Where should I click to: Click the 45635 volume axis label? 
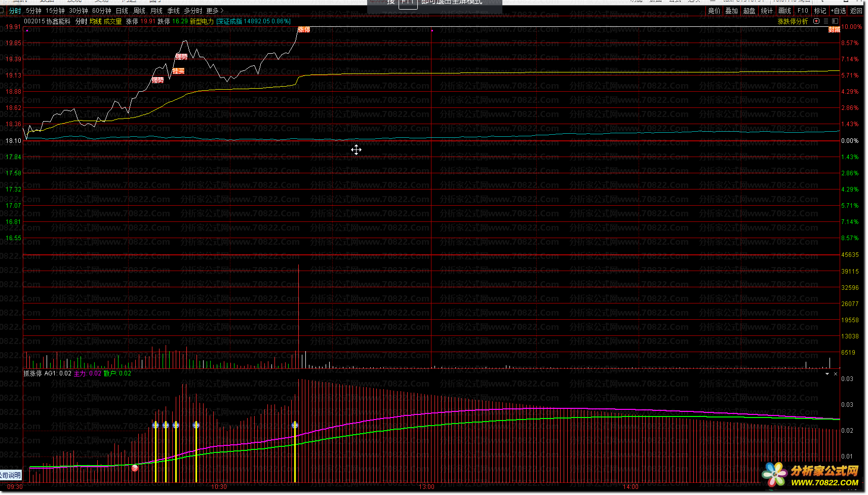point(850,255)
